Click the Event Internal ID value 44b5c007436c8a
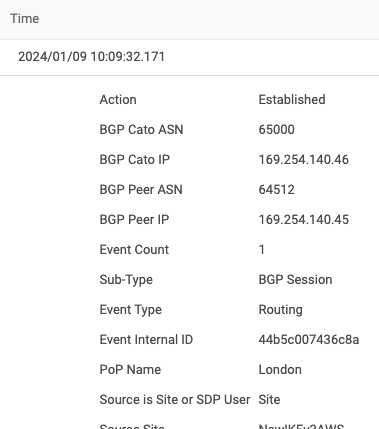The width and height of the screenshot is (379, 429). pyautogui.click(x=309, y=340)
